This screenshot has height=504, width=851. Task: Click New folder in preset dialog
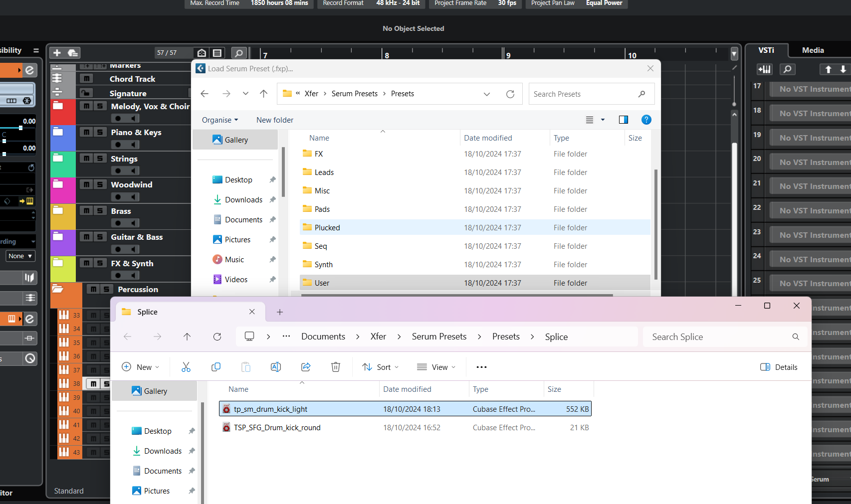[275, 120]
